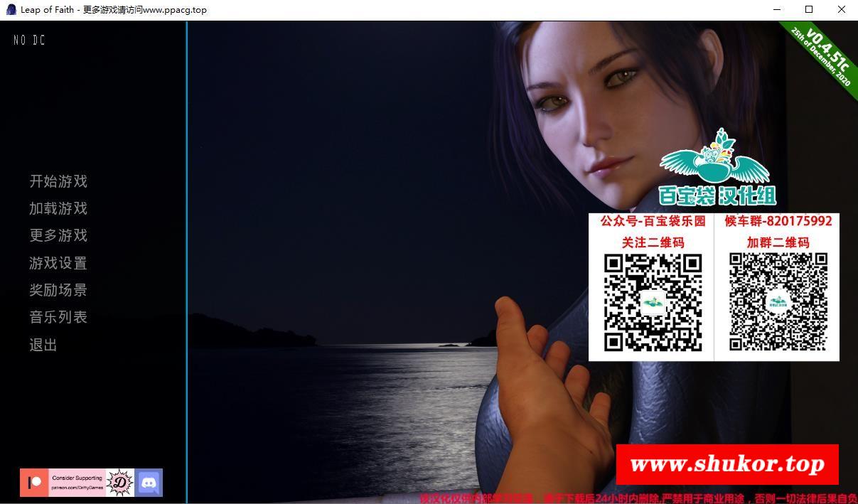
Task: Minimize the Leap of Faith window
Action: 776,10
